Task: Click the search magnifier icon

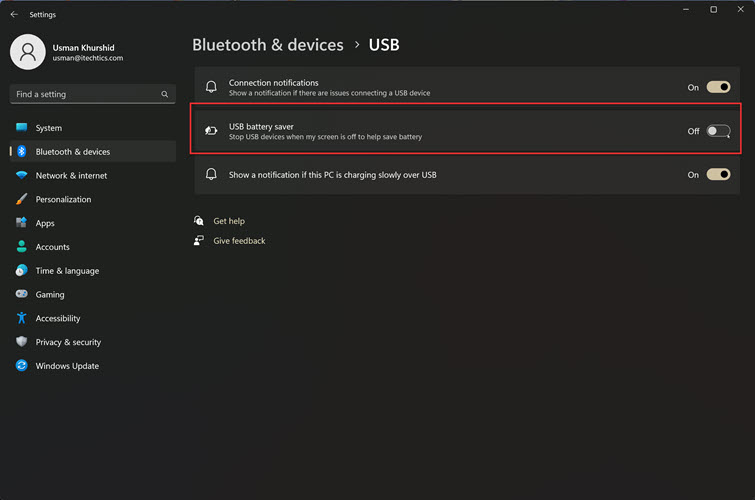Action: (x=165, y=94)
